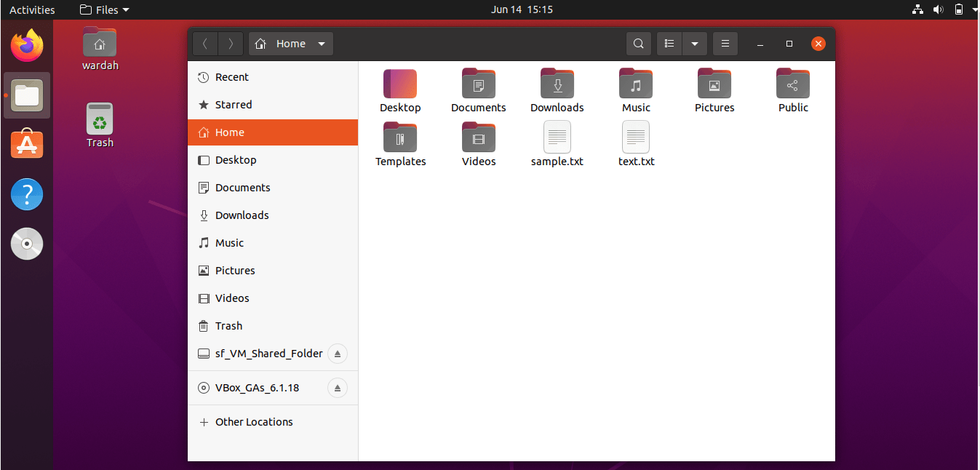The width and height of the screenshot is (980, 470).
Task: Open Help from the dock
Action: [27, 194]
